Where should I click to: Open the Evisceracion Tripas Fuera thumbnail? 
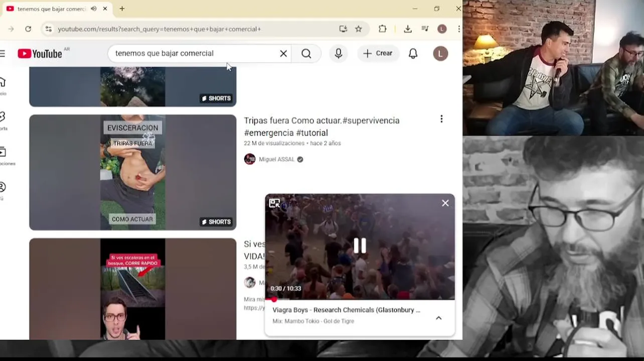[132, 172]
